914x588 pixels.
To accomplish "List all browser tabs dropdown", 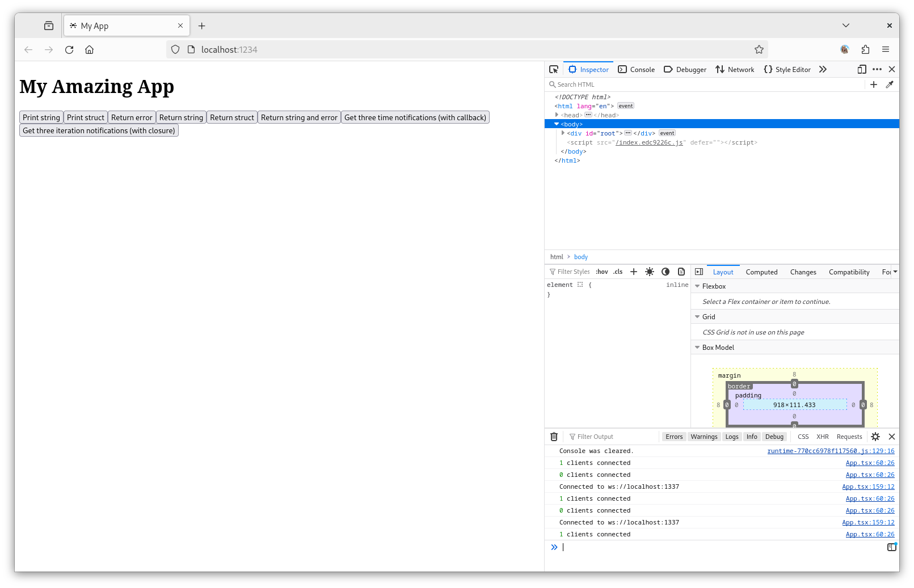I will pos(846,26).
